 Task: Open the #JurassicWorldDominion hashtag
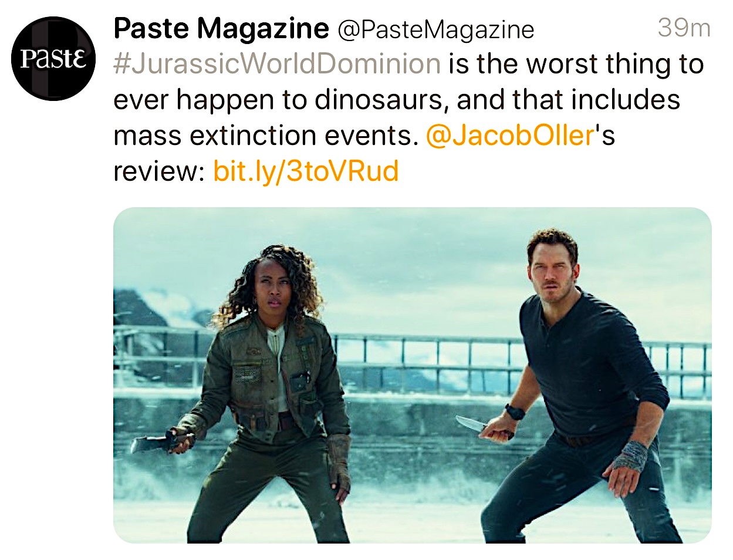[x=277, y=63]
